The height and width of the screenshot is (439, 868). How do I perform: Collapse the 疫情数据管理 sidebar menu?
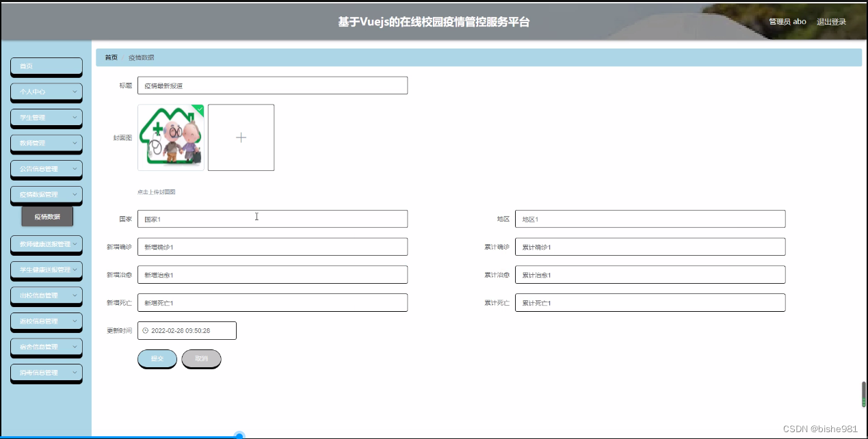(46, 195)
